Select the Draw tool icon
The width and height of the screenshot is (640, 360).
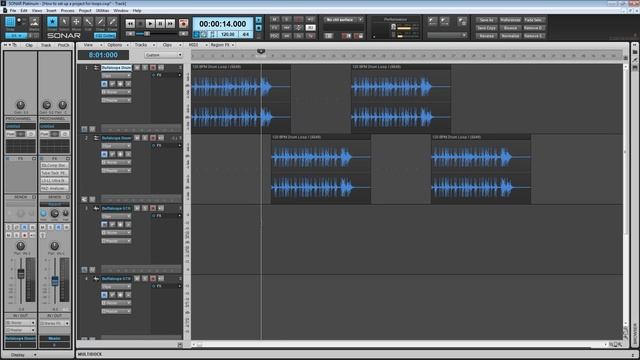click(100, 22)
